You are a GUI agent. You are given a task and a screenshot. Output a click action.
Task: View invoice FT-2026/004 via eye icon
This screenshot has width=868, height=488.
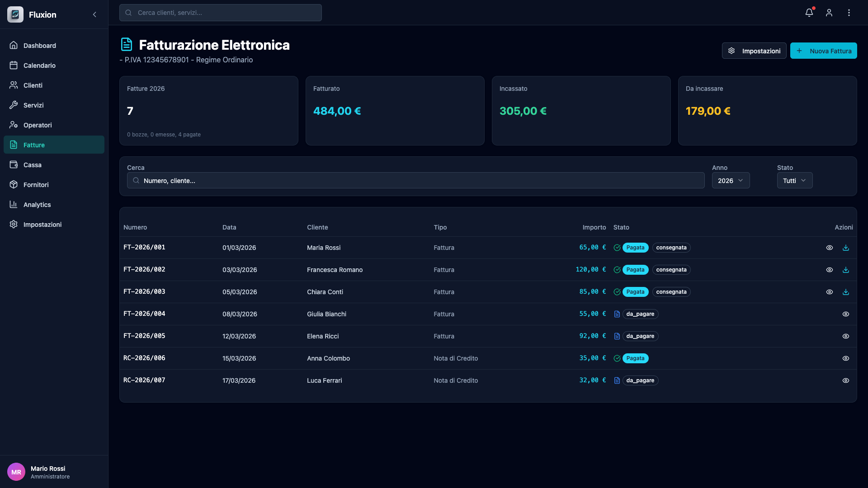[845, 314]
